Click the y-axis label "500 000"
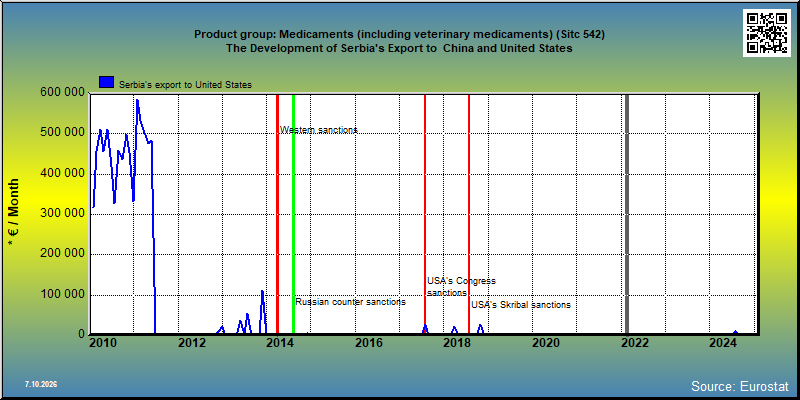 tap(62, 133)
